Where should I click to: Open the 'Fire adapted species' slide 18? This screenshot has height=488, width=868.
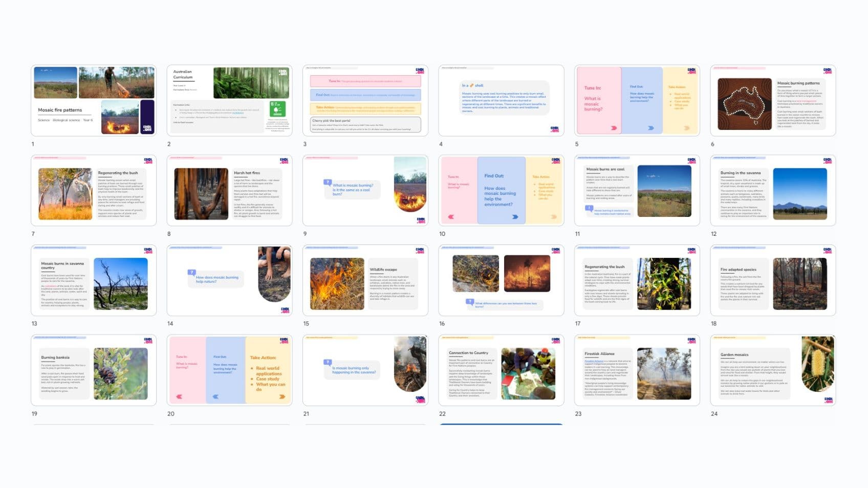[x=773, y=280]
